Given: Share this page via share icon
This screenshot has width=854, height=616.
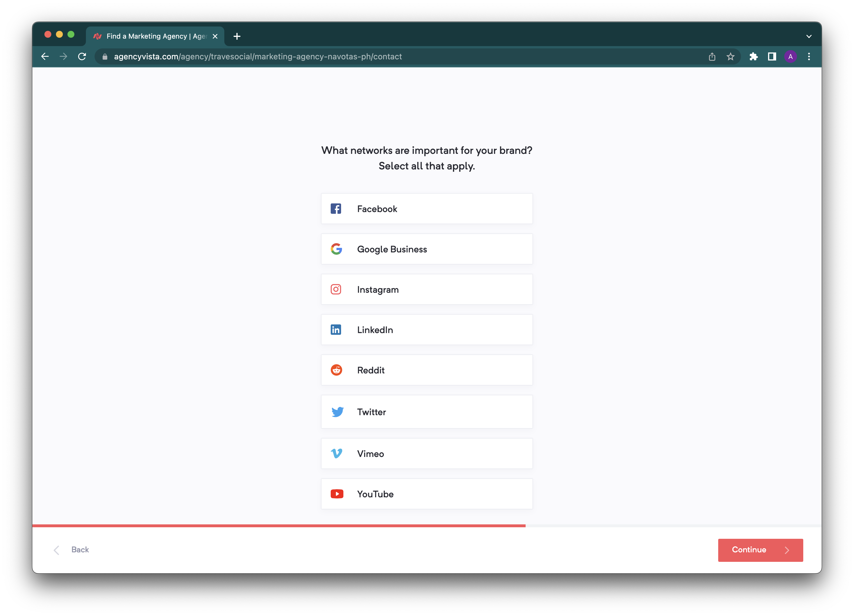Looking at the screenshot, I should 712,56.
